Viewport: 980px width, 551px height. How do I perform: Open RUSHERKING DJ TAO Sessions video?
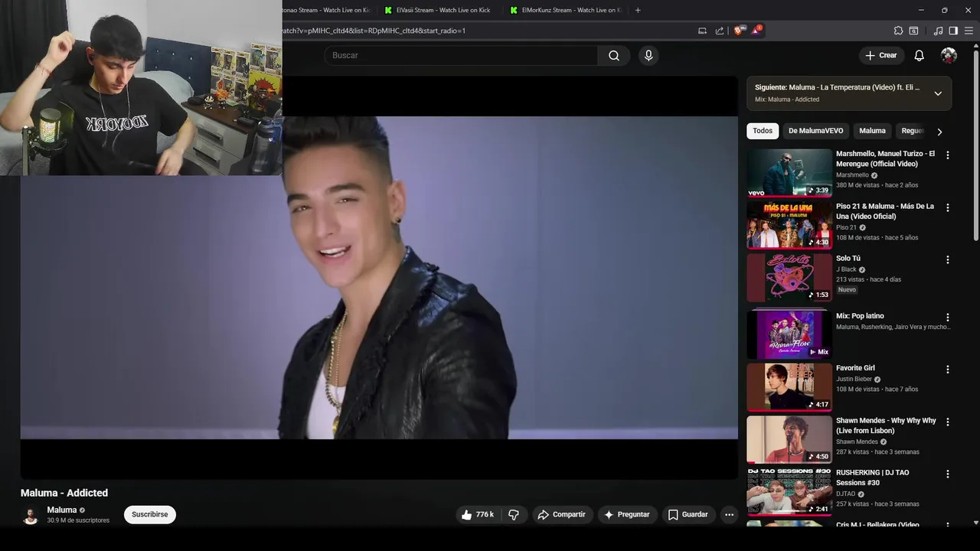pyautogui.click(x=873, y=478)
